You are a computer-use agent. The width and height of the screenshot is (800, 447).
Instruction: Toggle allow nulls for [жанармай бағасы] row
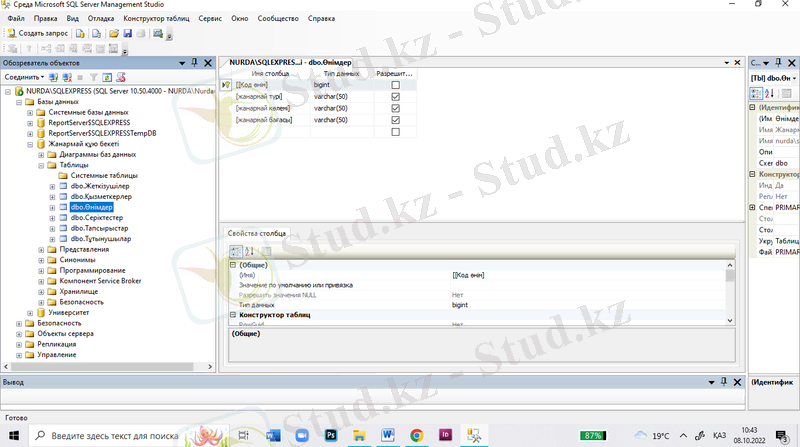(395, 120)
